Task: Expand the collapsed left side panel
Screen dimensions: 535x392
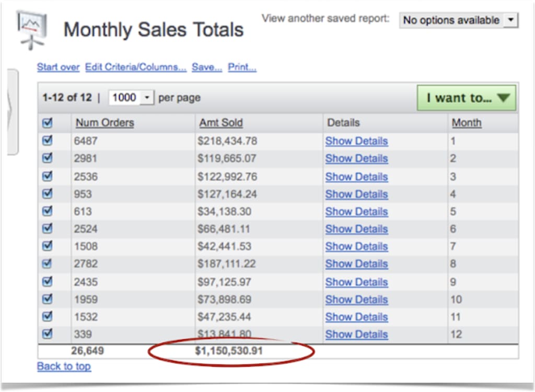Action: point(11,112)
